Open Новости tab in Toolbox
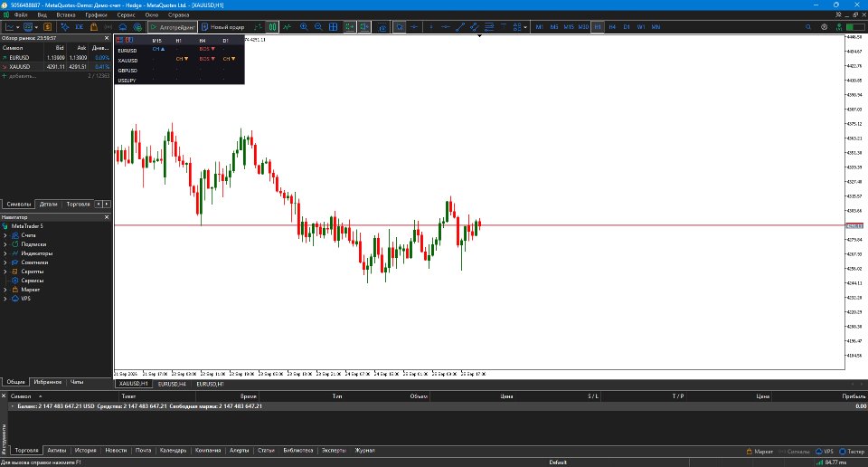Image resolution: width=868 pixels, height=467 pixels. click(x=116, y=451)
